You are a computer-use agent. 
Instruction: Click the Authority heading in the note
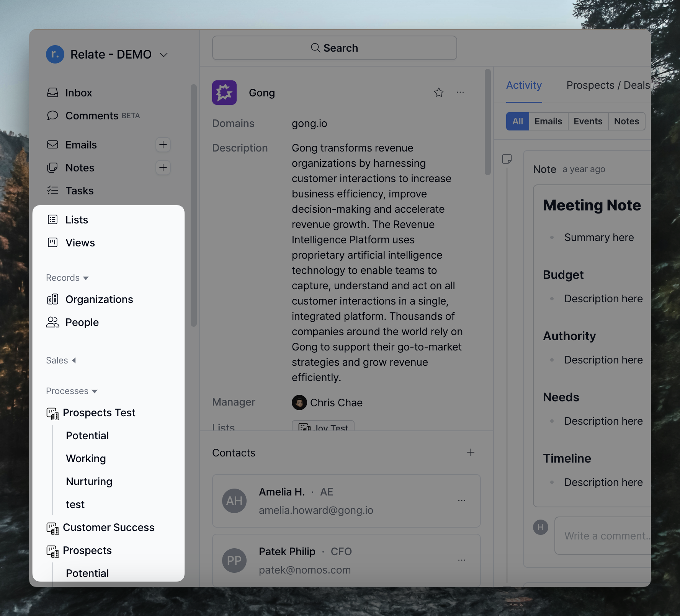(569, 336)
